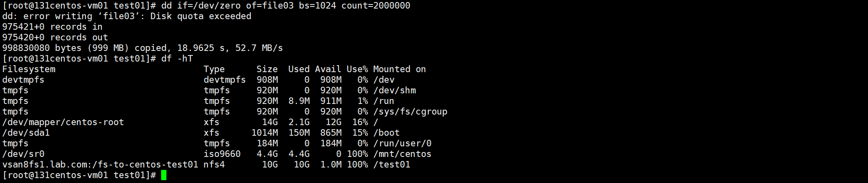Click the /dev/mapper/centos-root filesystem entry

pyautogui.click(x=63, y=122)
